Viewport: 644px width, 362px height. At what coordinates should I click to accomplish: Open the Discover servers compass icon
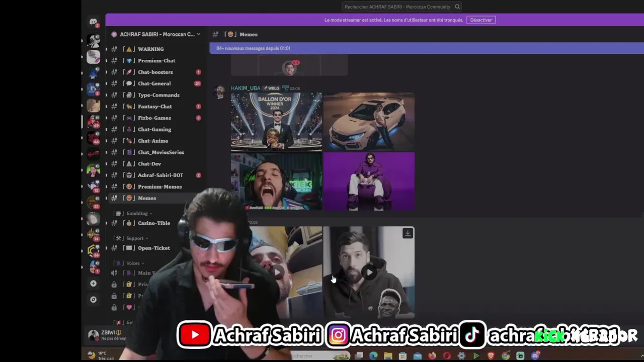pyautogui.click(x=93, y=299)
